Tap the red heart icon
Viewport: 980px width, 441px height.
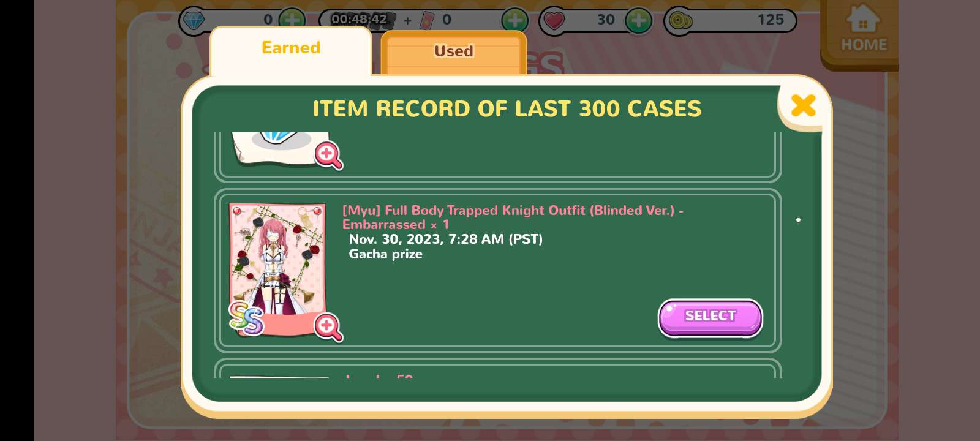[x=554, y=21]
